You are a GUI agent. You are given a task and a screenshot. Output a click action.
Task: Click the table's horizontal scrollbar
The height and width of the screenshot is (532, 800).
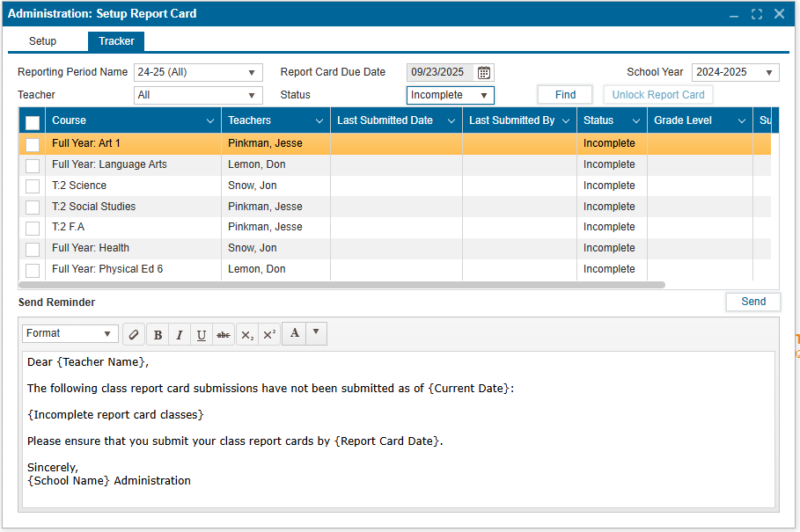[x=341, y=285]
